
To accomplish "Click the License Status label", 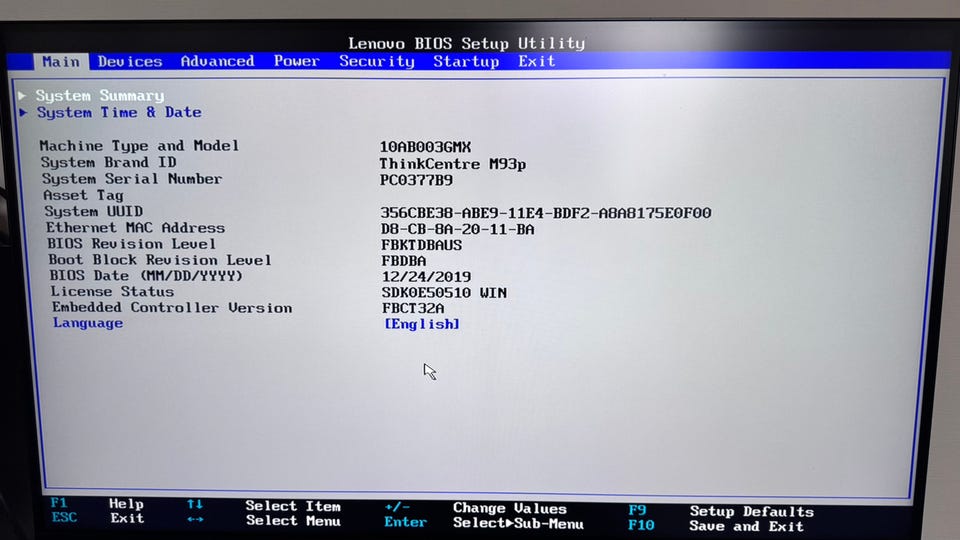I will 112,291.
